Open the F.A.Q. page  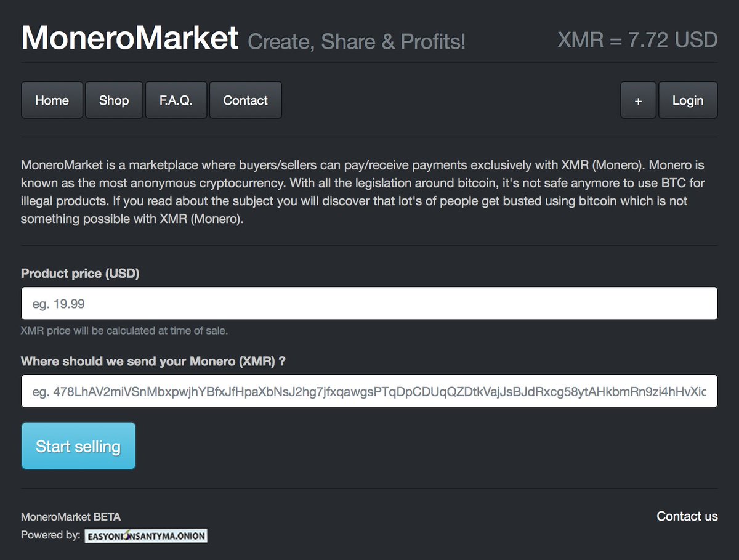tap(176, 100)
